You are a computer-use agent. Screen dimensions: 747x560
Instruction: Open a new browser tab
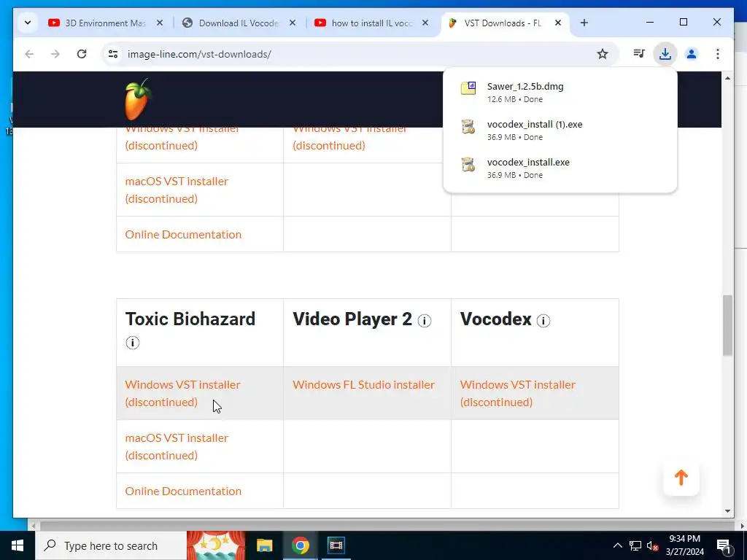pyautogui.click(x=584, y=23)
